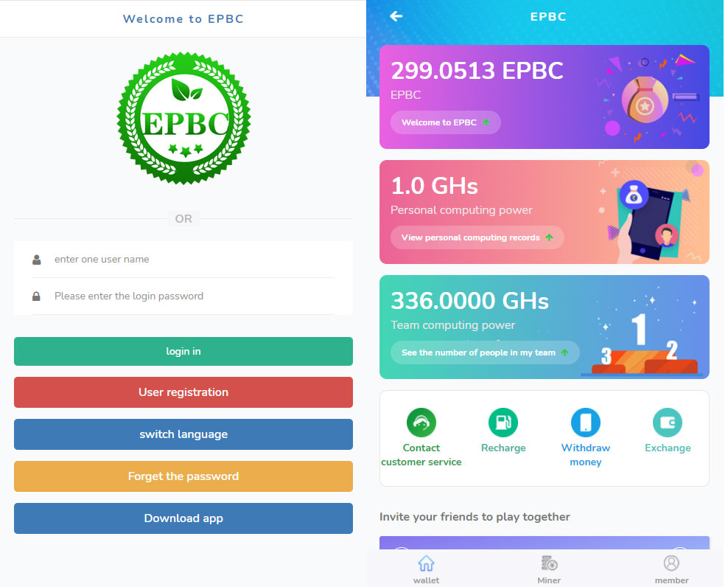The width and height of the screenshot is (728, 587).
Task: Open the switch language option
Action: [x=183, y=434]
